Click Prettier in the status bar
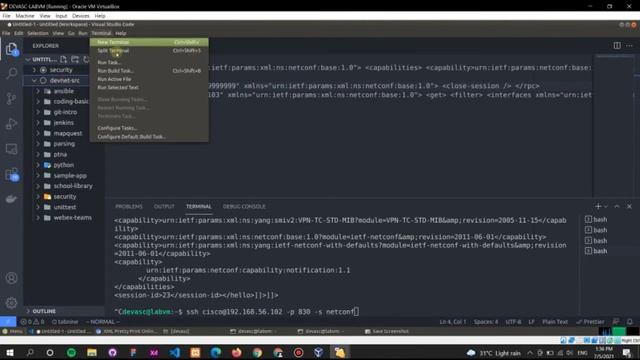640x360 pixels. [590, 322]
